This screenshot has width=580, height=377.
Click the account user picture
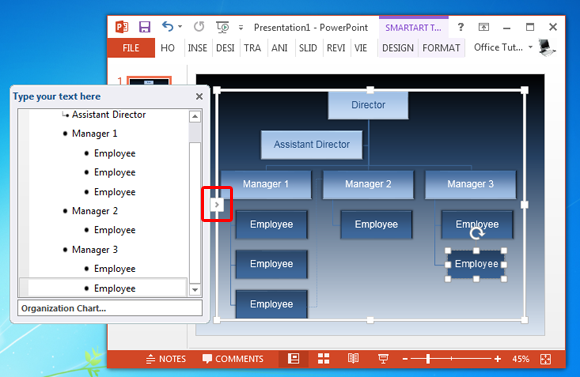tap(547, 47)
